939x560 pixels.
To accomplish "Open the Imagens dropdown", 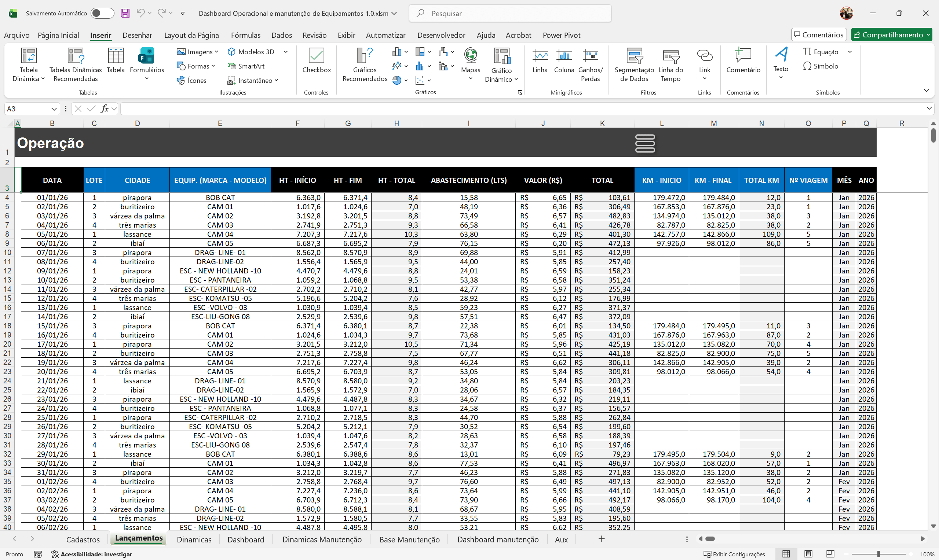I will pyautogui.click(x=197, y=52).
